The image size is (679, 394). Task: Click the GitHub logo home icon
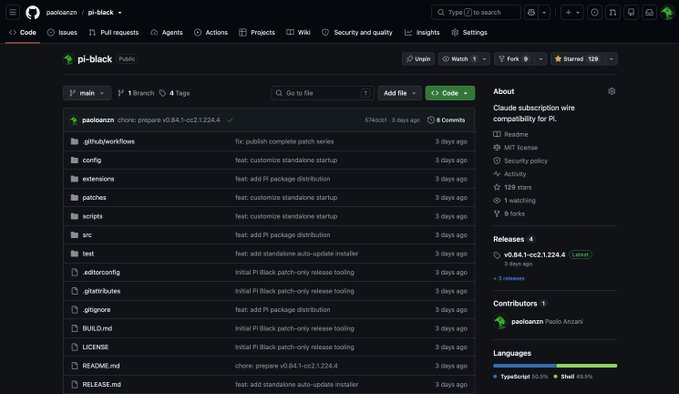click(32, 13)
